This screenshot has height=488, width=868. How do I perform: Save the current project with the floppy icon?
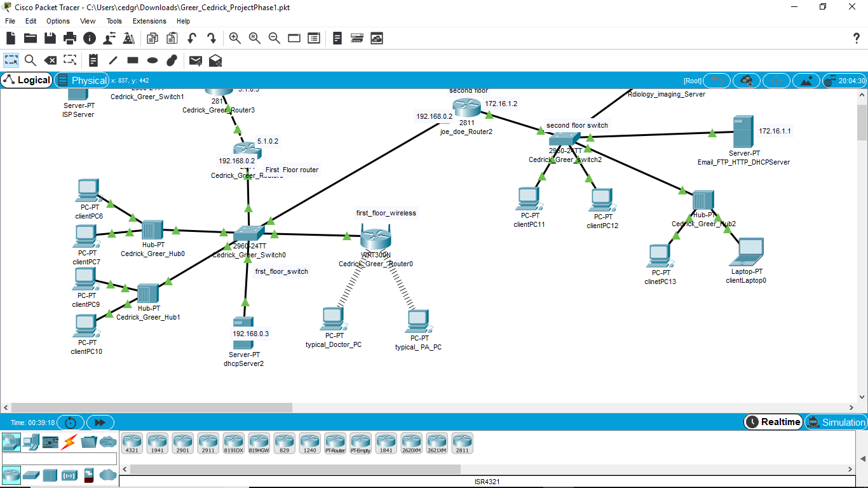[x=50, y=38]
